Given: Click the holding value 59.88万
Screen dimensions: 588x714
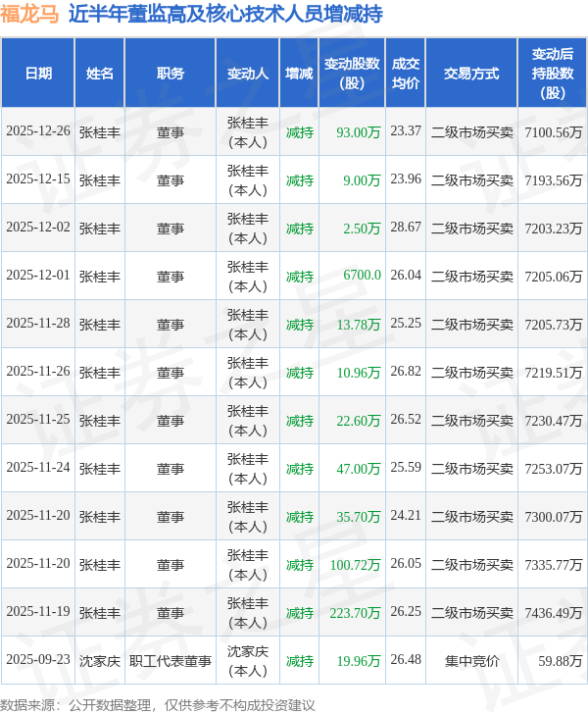Looking at the screenshot, I should 560,661.
